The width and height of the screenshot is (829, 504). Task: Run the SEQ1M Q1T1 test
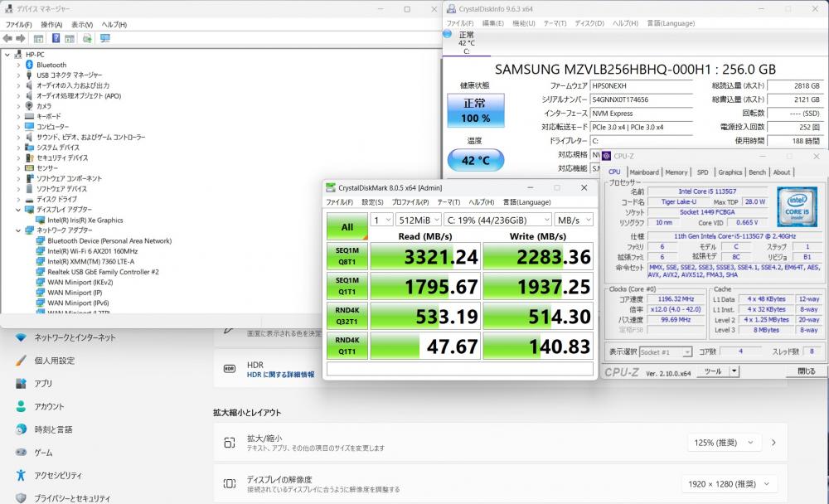(347, 286)
